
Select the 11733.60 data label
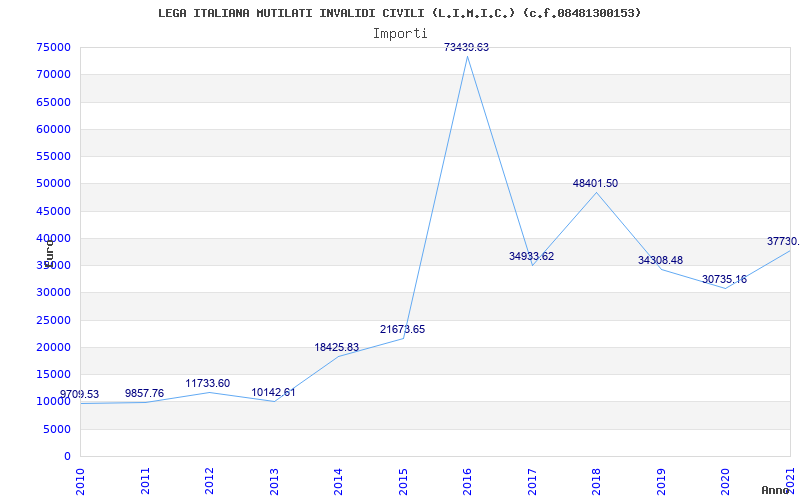208,383
